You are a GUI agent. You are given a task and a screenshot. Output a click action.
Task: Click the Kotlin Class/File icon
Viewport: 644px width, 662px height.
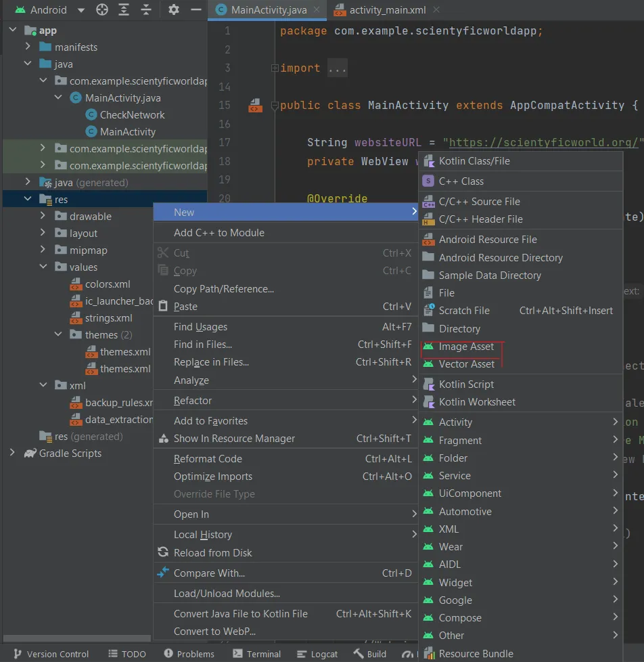tap(429, 161)
